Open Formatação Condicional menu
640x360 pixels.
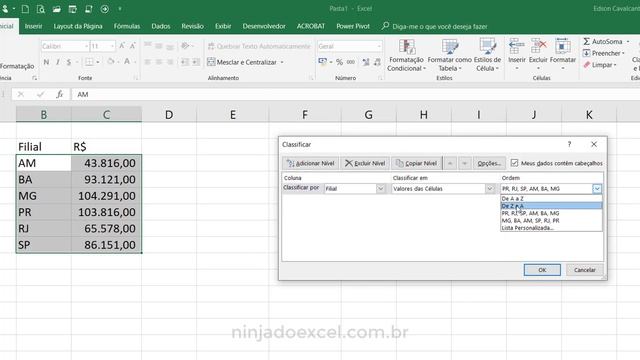406,56
